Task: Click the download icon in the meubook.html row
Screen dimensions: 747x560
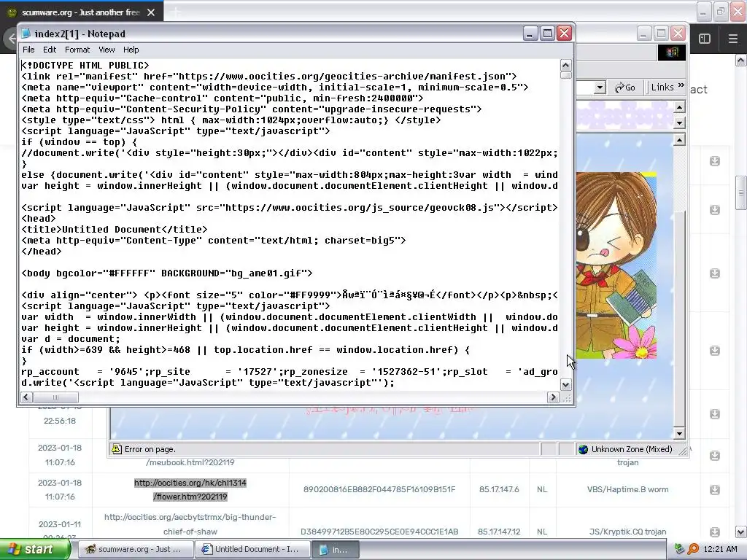Action: coord(715,456)
